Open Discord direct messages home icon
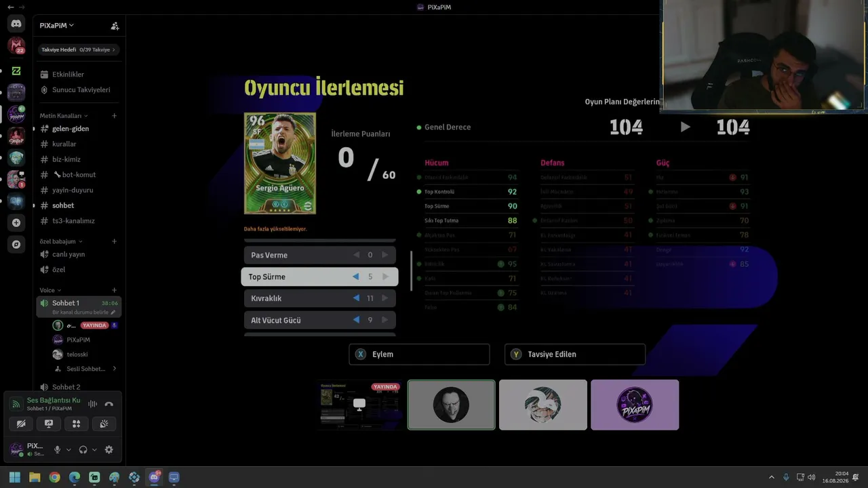 (x=16, y=24)
